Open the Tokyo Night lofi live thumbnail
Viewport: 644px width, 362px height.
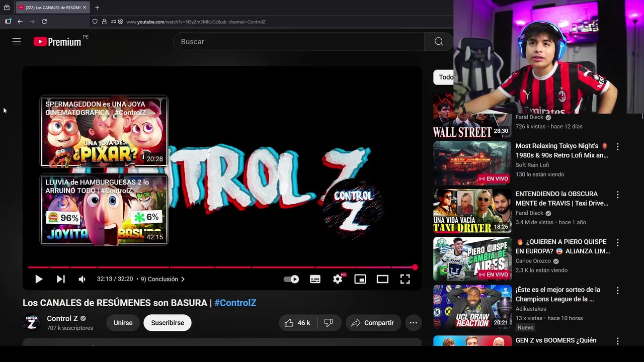click(x=472, y=163)
